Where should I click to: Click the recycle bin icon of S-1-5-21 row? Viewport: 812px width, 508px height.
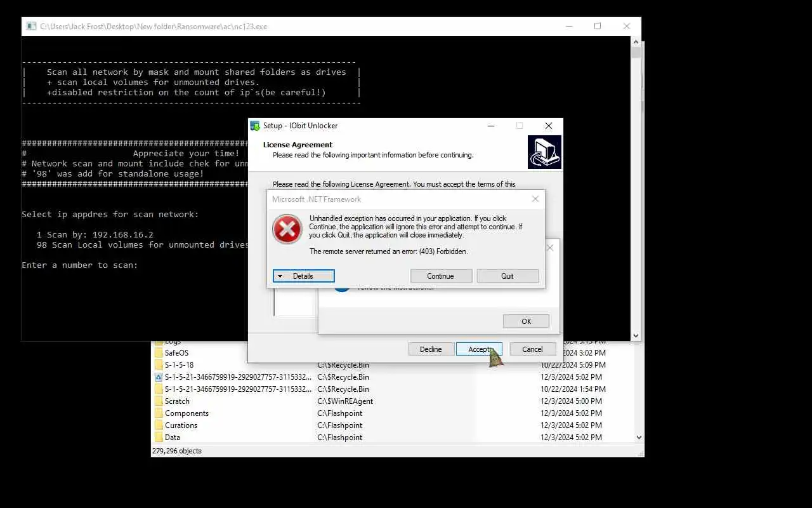pos(159,377)
